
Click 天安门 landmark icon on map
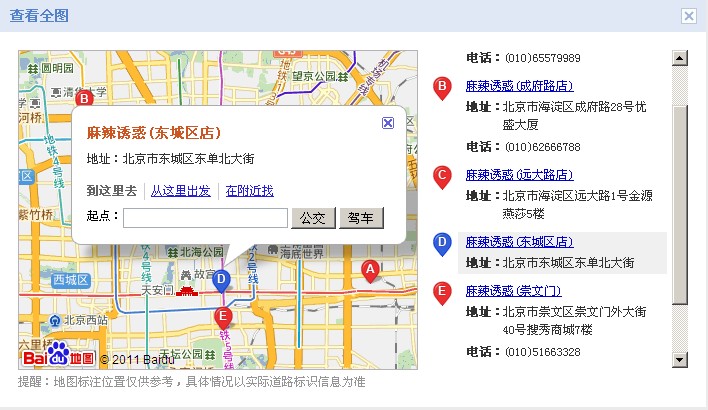pos(187,290)
